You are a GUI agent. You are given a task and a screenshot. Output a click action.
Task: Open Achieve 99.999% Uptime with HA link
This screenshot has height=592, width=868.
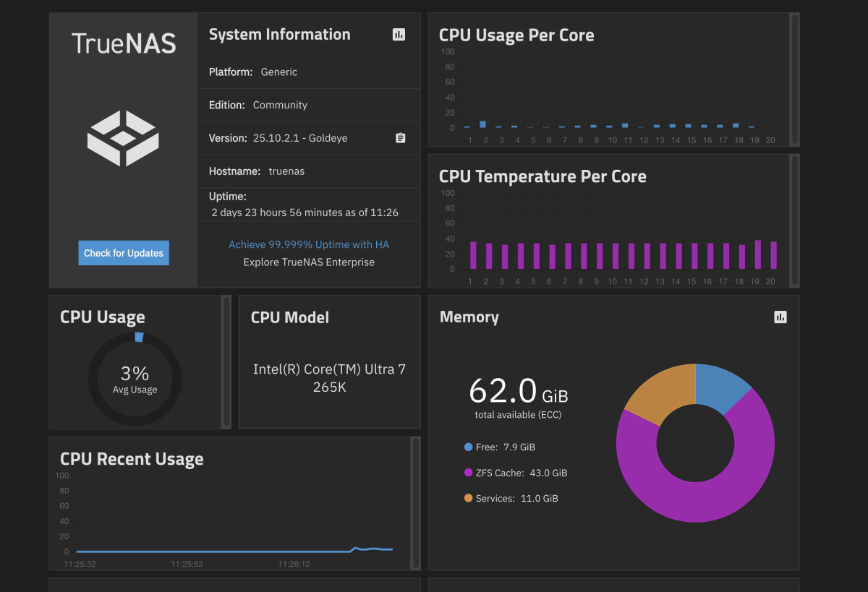309,244
